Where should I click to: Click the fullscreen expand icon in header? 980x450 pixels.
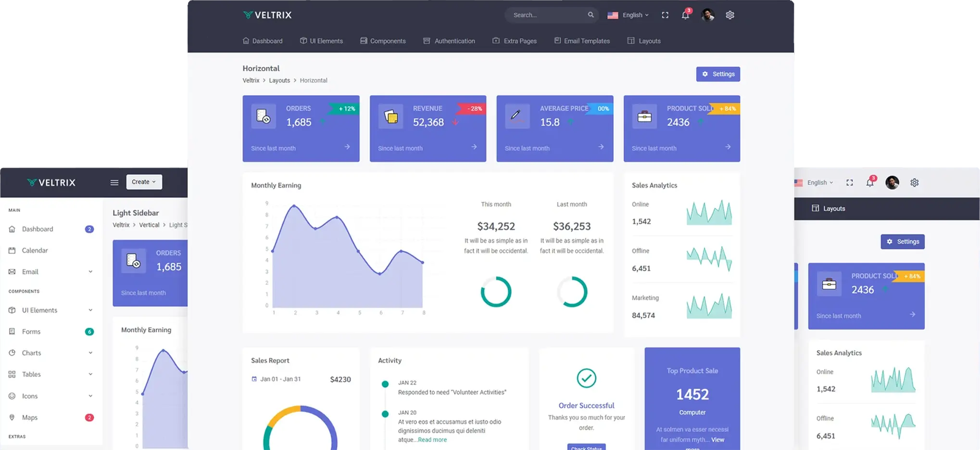[665, 15]
